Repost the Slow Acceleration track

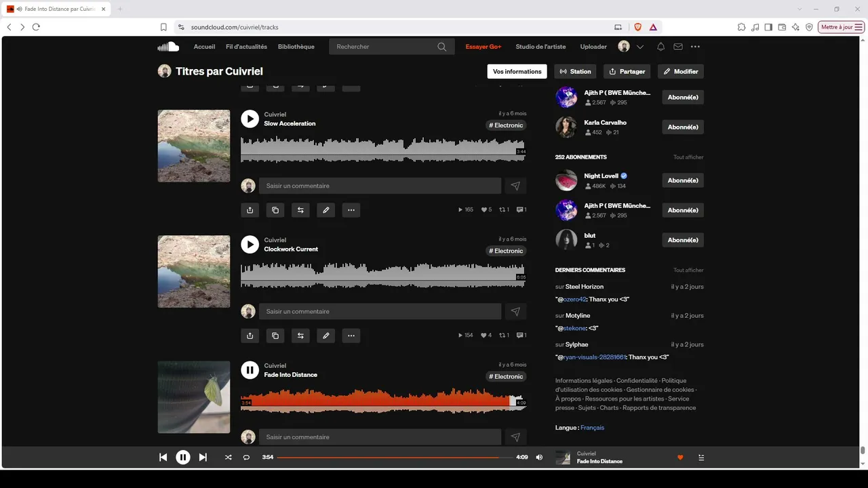click(x=300, y=210)
